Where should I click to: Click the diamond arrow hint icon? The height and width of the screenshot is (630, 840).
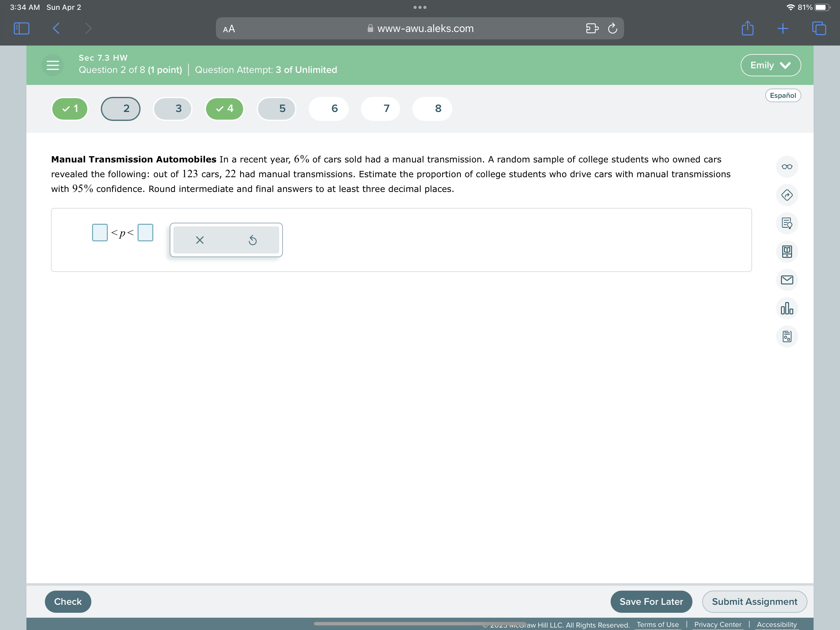tap(787, 195)
